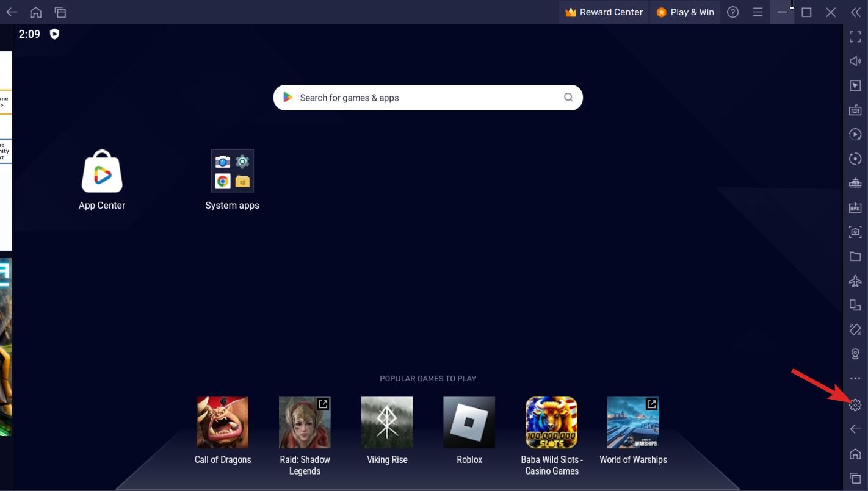Viewport: 868px width, 491px height.
Task: Launch the Viking Rise game
Action: click(x=387, y=431)
